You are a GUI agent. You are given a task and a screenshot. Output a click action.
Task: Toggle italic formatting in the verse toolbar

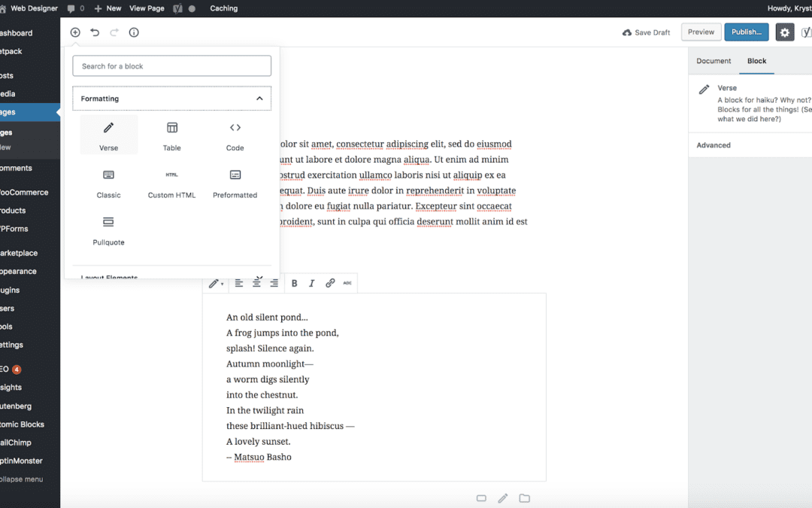312,283
